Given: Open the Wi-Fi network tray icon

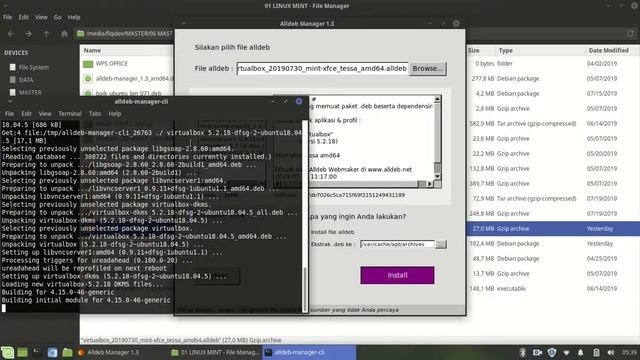Looking at the screenshot, I should click(567, 352).
